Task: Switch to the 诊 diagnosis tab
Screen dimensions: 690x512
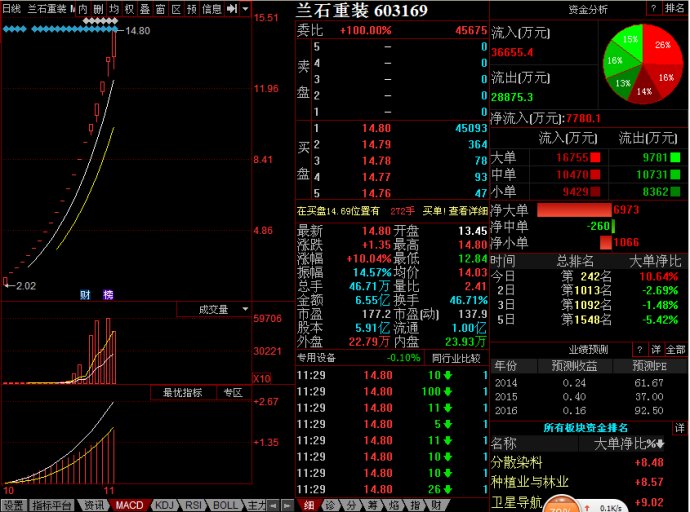Action: [330, 505]
